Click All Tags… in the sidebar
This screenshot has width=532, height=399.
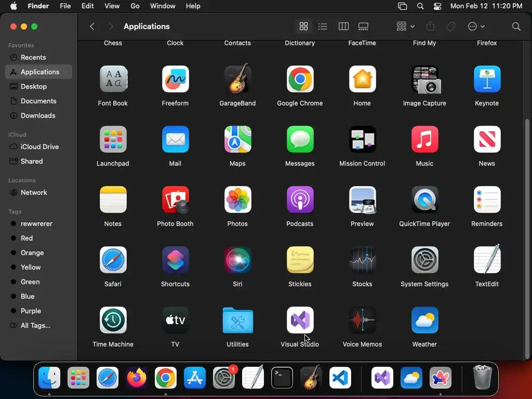[x=38, y=325]
